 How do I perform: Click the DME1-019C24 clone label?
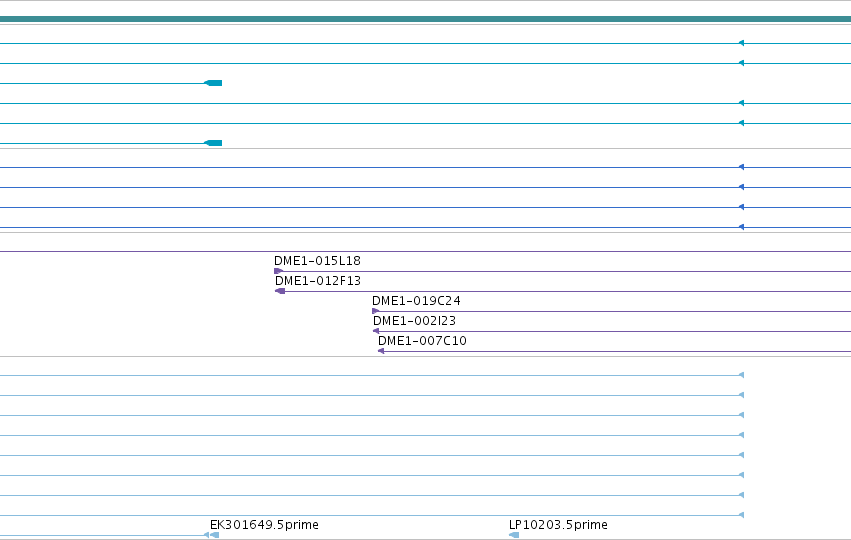coord(416,301)
